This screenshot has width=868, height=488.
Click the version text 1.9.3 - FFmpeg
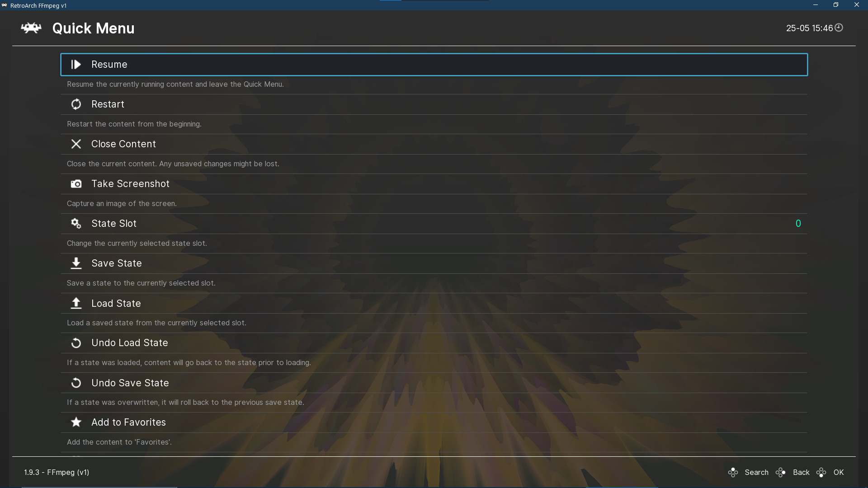coord(56,472)
